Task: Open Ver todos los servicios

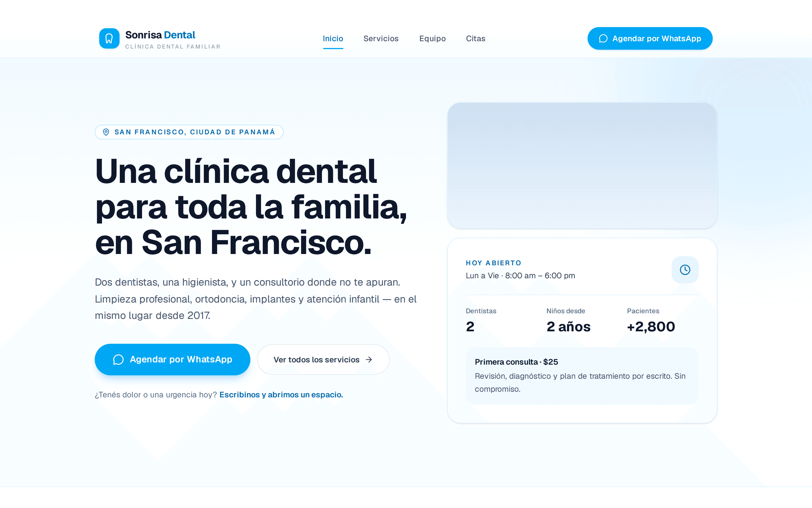Action: pos(323,360)
